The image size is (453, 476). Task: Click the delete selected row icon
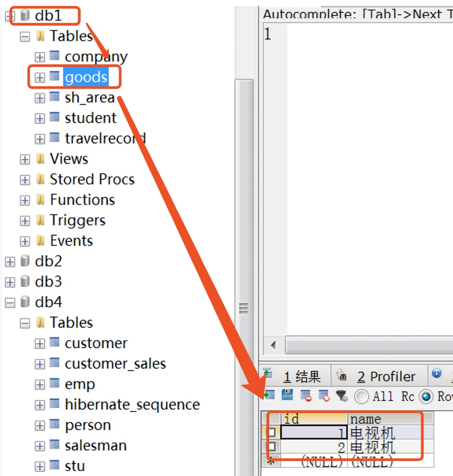pyautogui.click(x=306, y=396)
